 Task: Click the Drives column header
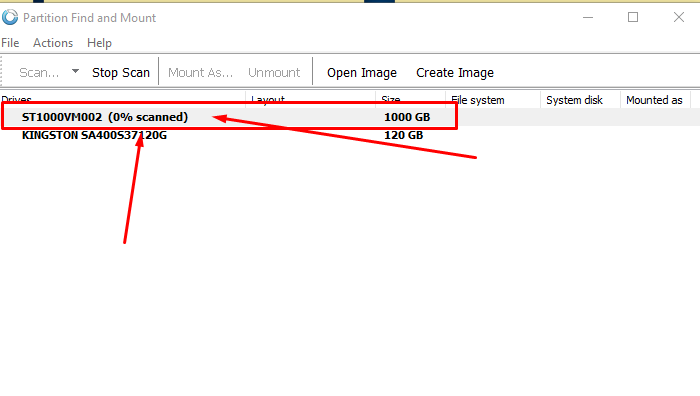point(123,100)
